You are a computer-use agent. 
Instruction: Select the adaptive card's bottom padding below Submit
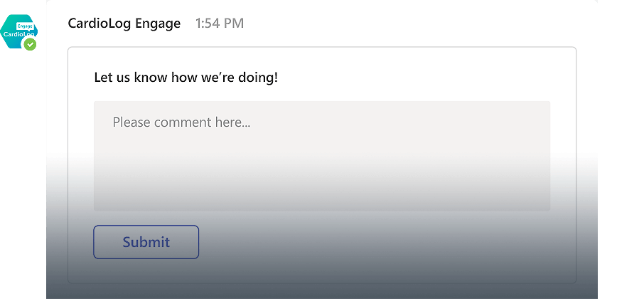(322, 271)
